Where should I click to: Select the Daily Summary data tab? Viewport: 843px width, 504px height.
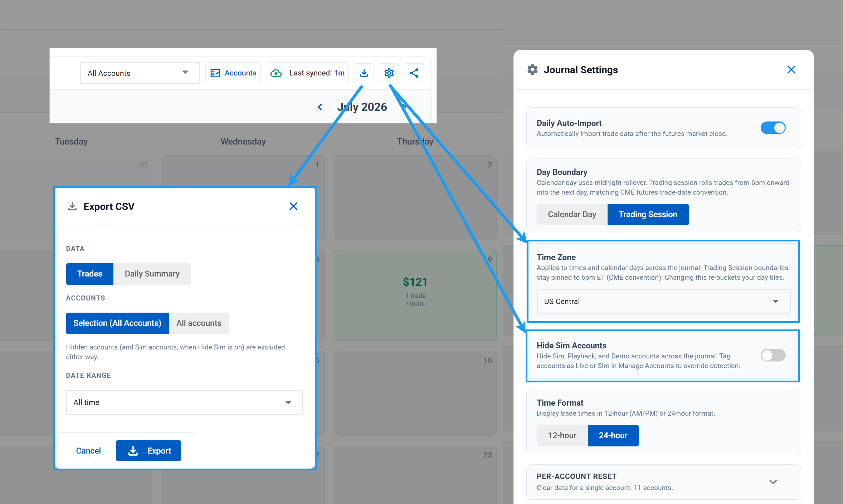point(152,274)
